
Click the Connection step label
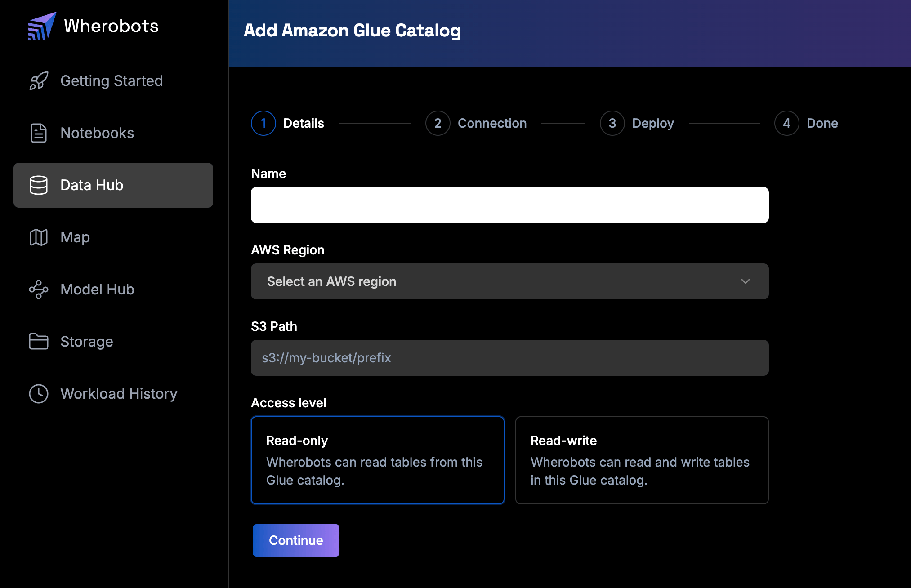[492, 123]
